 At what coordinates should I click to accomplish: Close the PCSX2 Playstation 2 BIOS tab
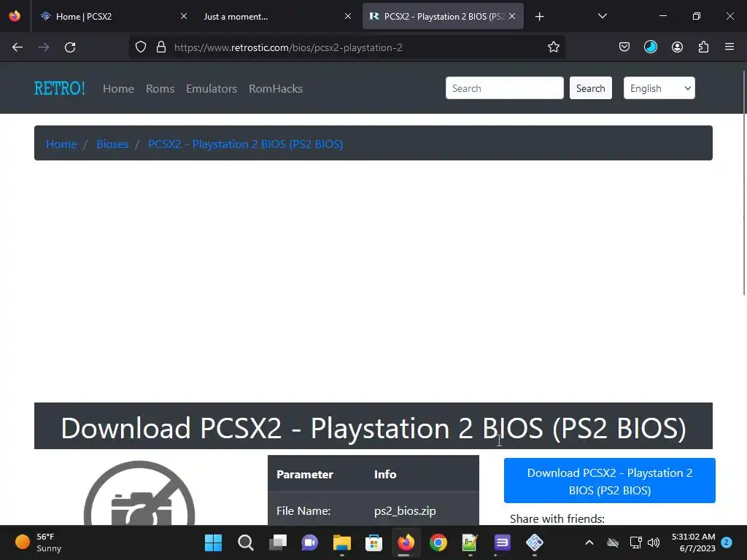point(512,16)
